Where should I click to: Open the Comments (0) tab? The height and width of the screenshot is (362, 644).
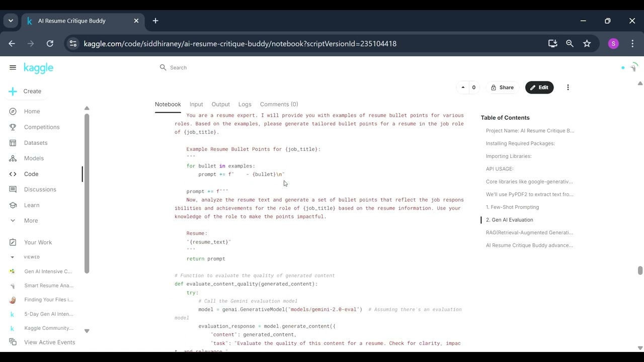(279, 104)
